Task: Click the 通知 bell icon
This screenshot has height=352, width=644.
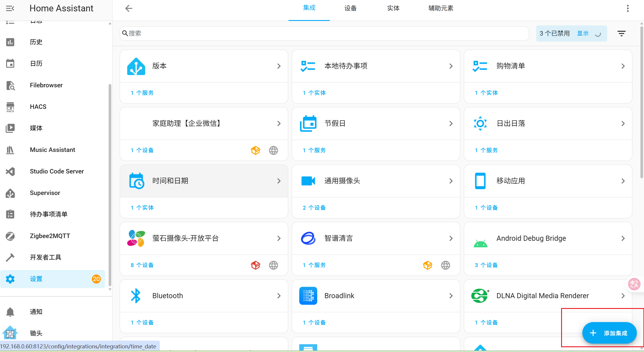Action: click(10, 312)
